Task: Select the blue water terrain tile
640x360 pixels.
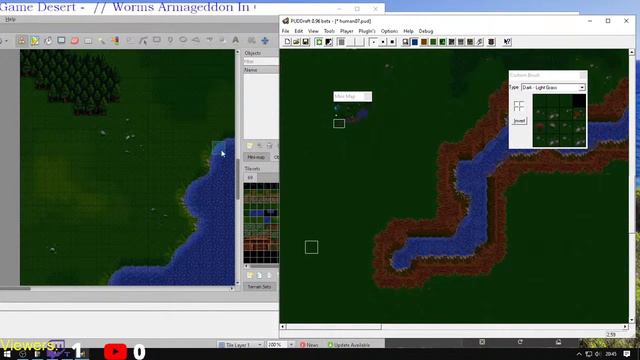Action: 415,42
